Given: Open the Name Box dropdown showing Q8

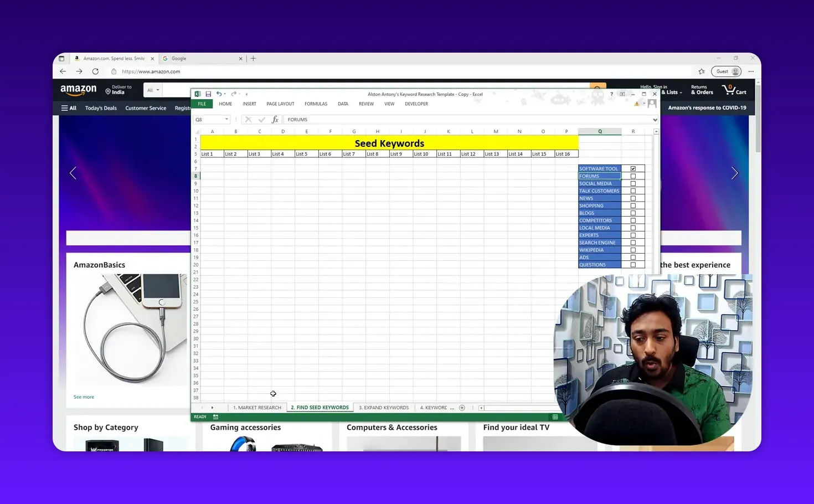Looking at the screenshot, I should (x=226, y=119).
